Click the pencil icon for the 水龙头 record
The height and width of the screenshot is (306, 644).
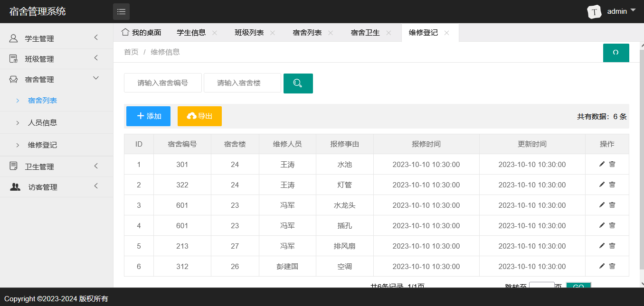click(x=602, y=205)
